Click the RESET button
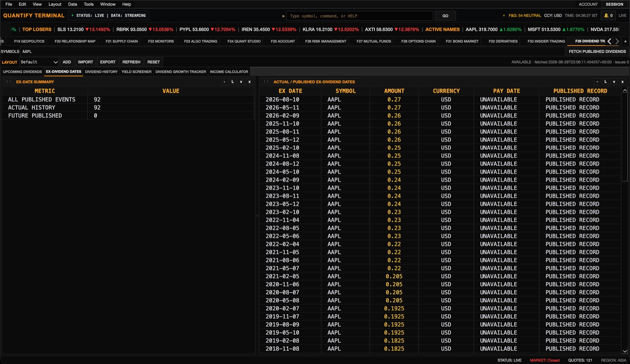The width and height of the screenshot is (630, 364). (x=154, y=62)
